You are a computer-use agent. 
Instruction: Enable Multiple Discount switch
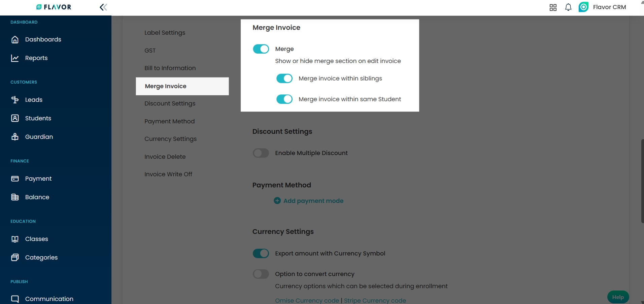pos(261,153)
